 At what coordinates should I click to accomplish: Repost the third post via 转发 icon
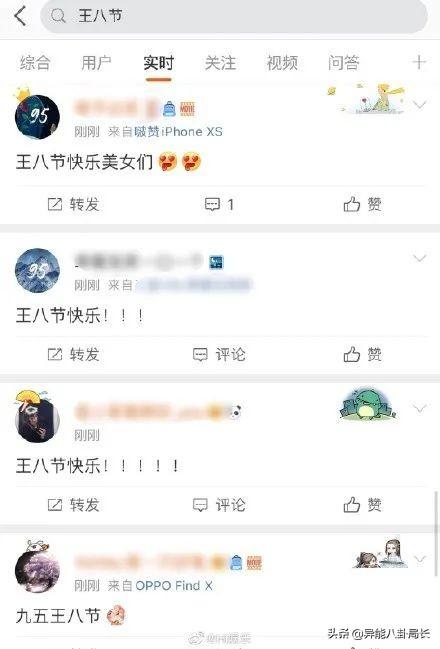55,505
